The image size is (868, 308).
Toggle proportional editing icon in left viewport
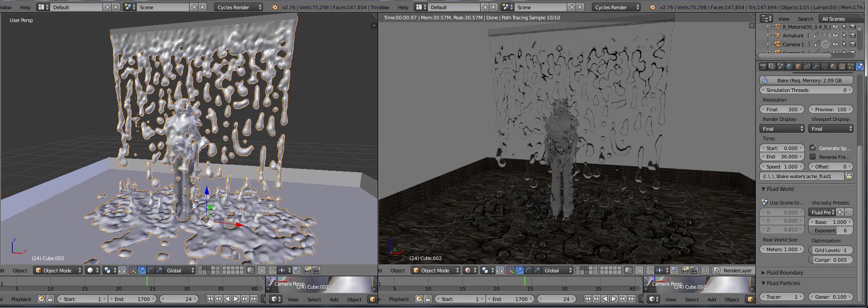262,270
